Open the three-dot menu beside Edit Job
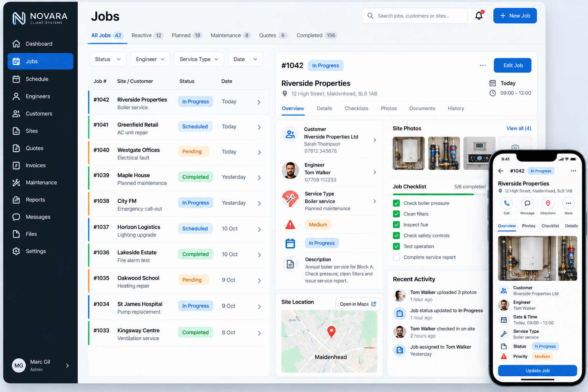 pyautogui.click(x=483, y=65)
